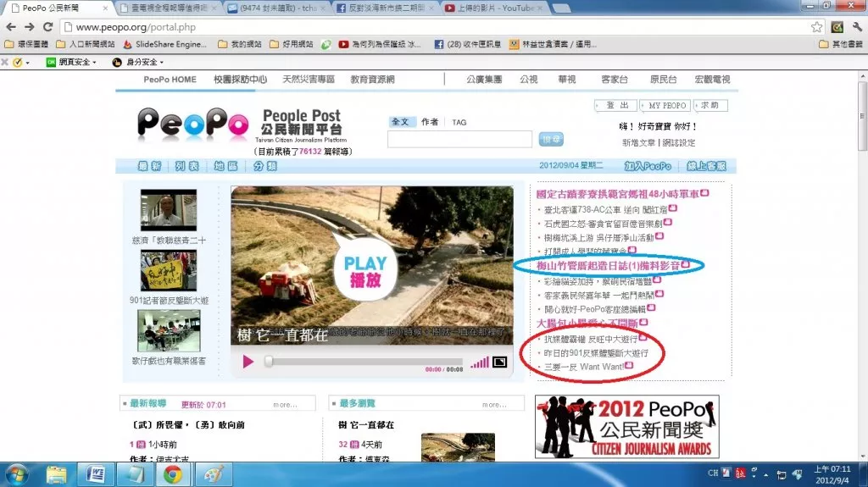
Task: Open Chrome wrench settings menu
Action: click(857, 27)
